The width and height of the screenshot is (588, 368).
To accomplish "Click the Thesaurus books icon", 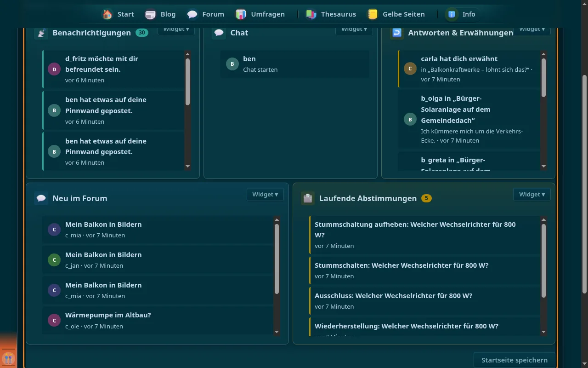I will point(311,14).
